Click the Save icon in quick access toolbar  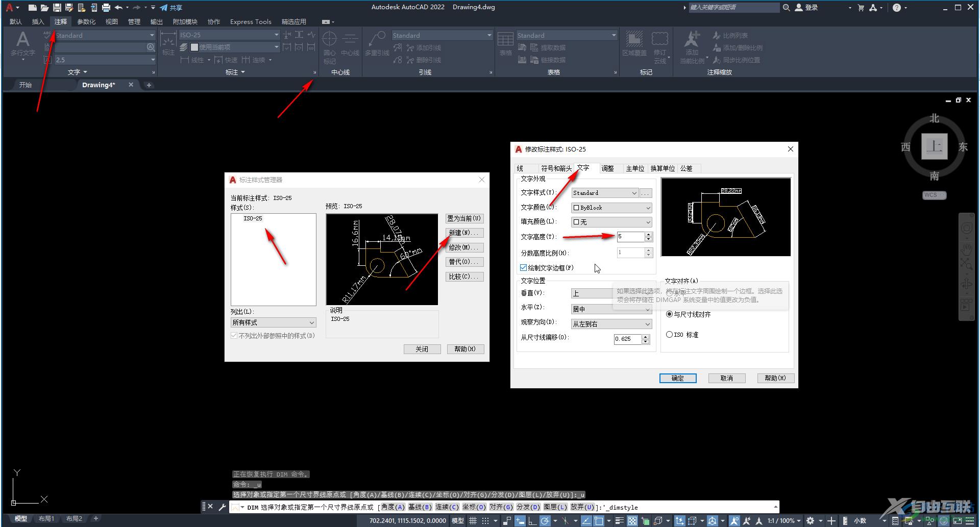[x=57, y=8]
